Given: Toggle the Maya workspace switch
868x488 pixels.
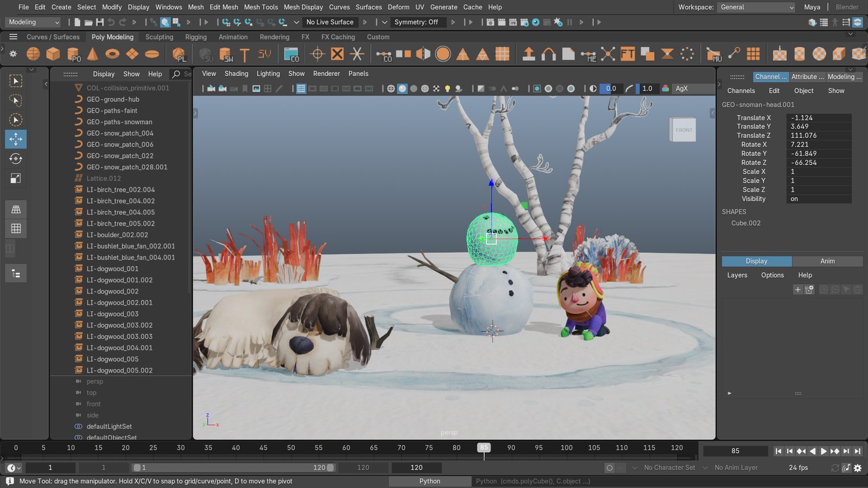Looking at the screenshot, I should [812, 7].
